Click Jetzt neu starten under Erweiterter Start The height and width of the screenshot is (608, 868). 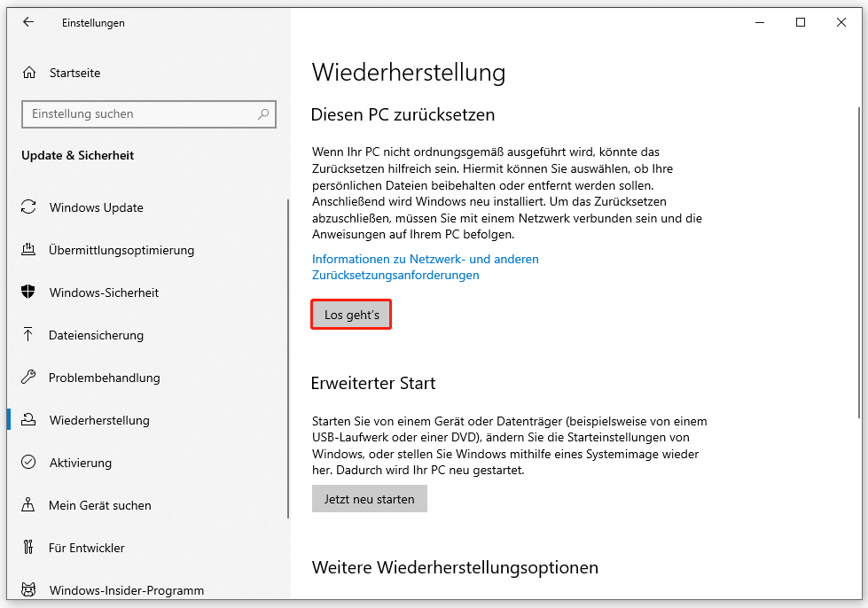369,498
